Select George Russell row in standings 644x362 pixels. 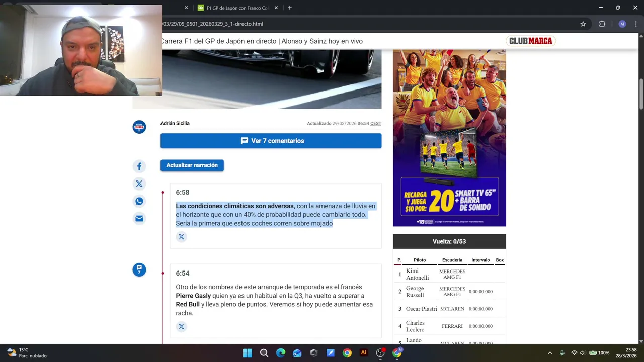coord(449,292)
